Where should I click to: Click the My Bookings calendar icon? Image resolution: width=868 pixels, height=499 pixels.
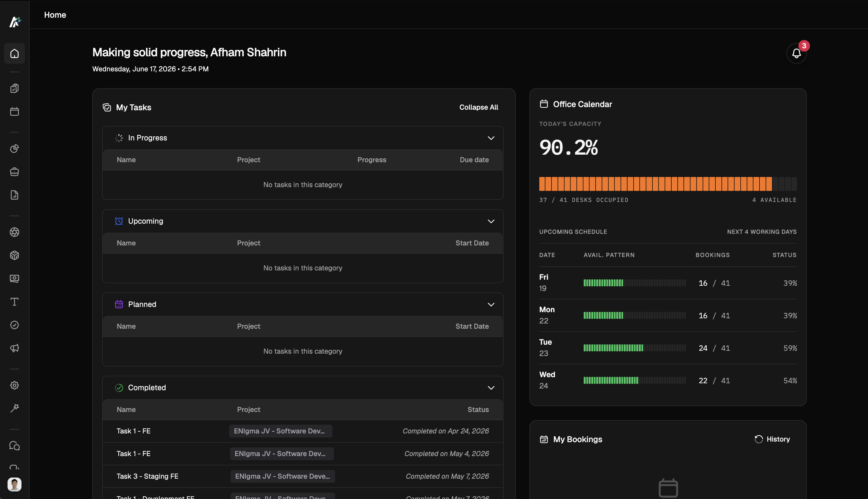[x=544, y=439]
